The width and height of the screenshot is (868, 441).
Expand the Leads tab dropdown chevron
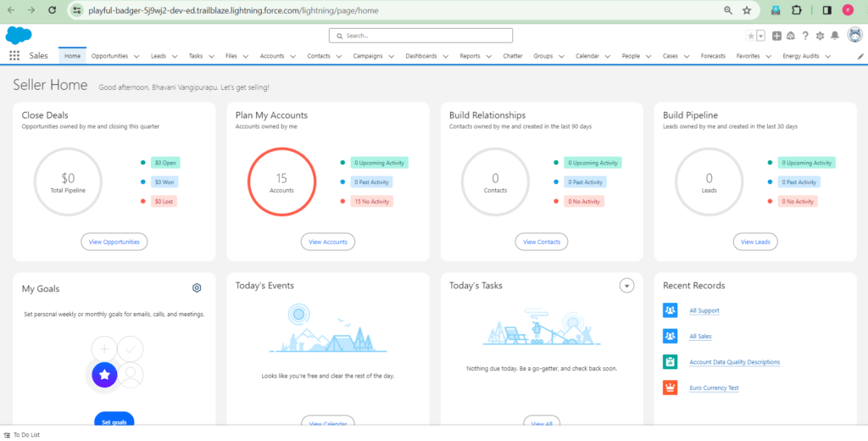(175, 57)
